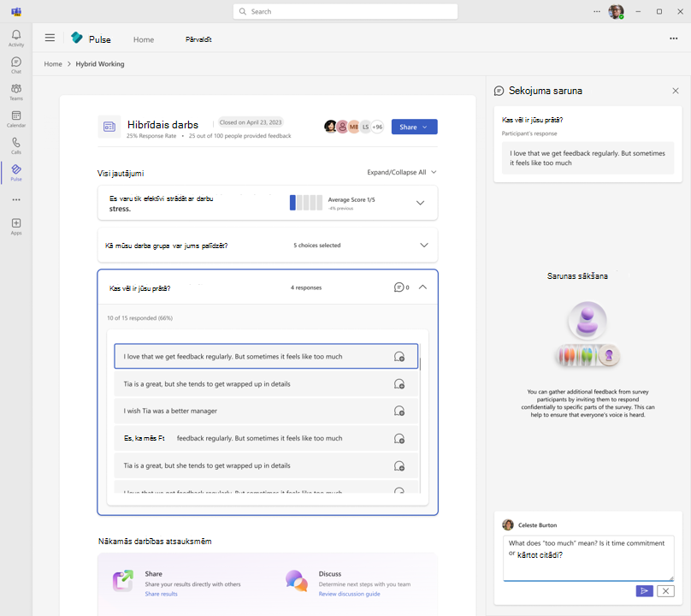Open Chat in the Teams sidebar

(x=16, y=65)
